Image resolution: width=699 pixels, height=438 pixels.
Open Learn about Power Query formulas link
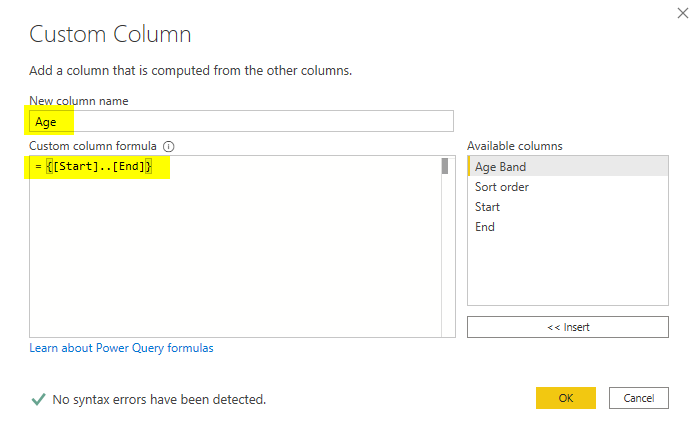pyautogui.click(x=121, y=348)
